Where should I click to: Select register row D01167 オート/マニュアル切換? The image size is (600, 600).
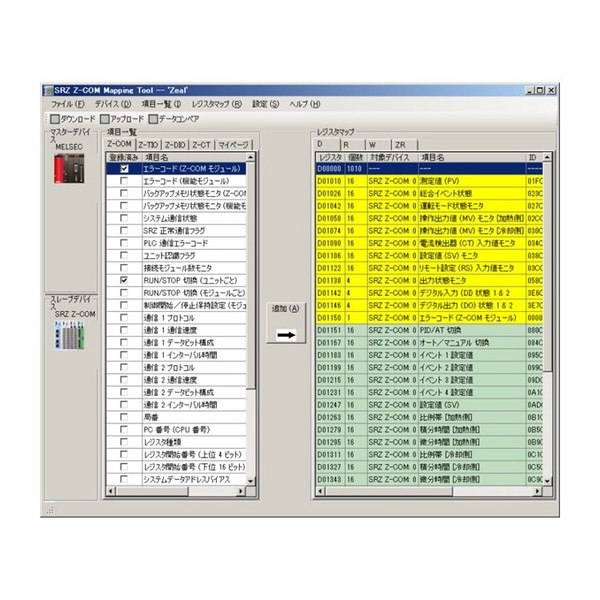click(429, 342)
